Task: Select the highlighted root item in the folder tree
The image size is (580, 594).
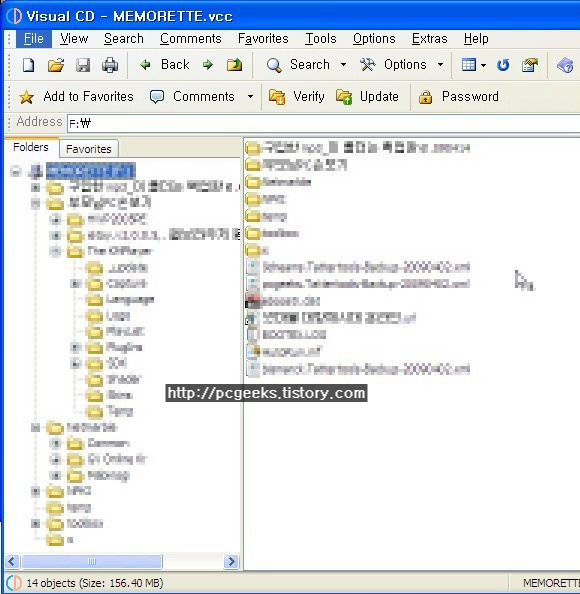Action: tap(91, 171)
